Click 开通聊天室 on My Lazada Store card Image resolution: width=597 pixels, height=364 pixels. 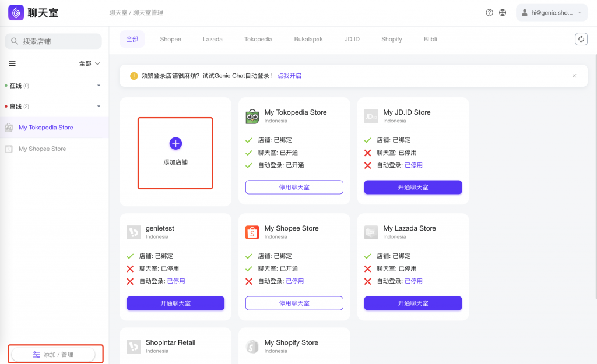pos(413,303)
